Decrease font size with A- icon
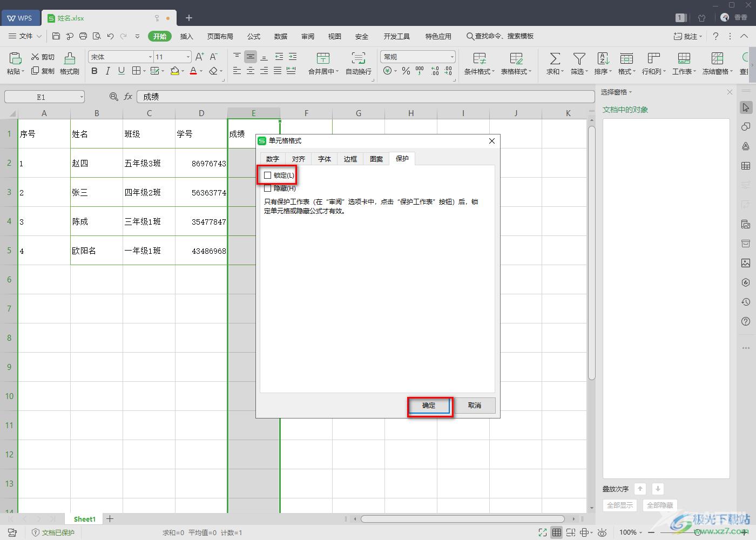 click(x=213, y=57)
